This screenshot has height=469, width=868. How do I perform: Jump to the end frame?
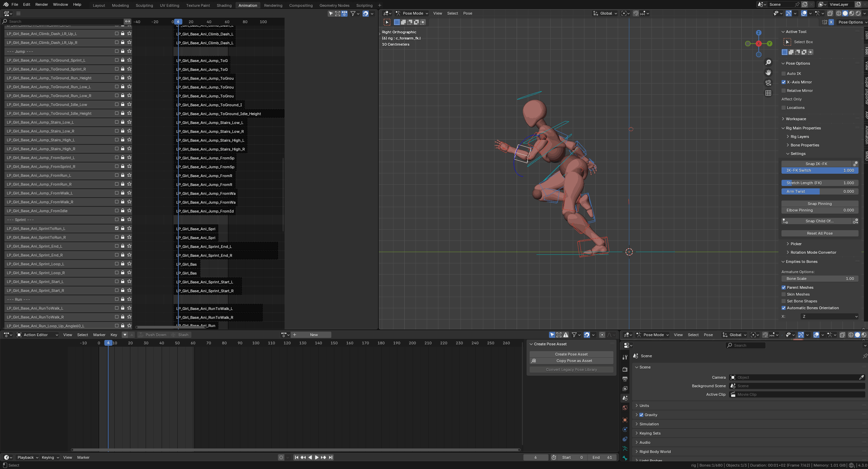coord(331,457)
